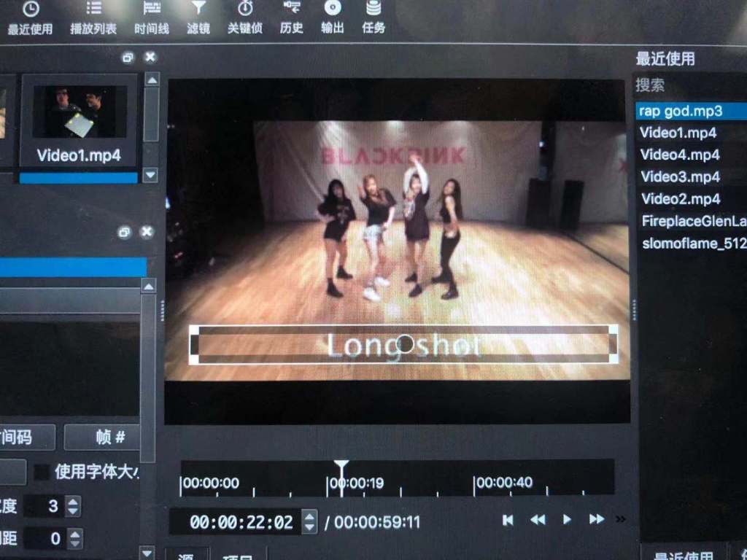Click the 输出 export disc icon
The image size is (747, 560).
[333, 17]
